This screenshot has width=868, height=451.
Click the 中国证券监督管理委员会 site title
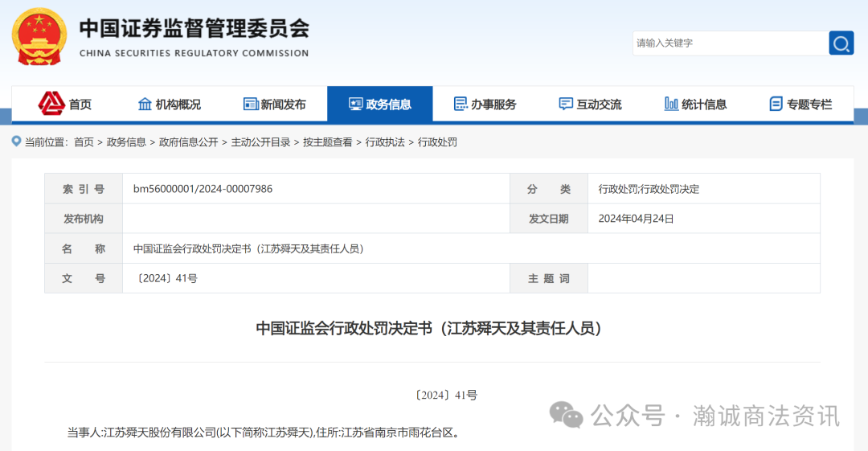pos(194,29)
